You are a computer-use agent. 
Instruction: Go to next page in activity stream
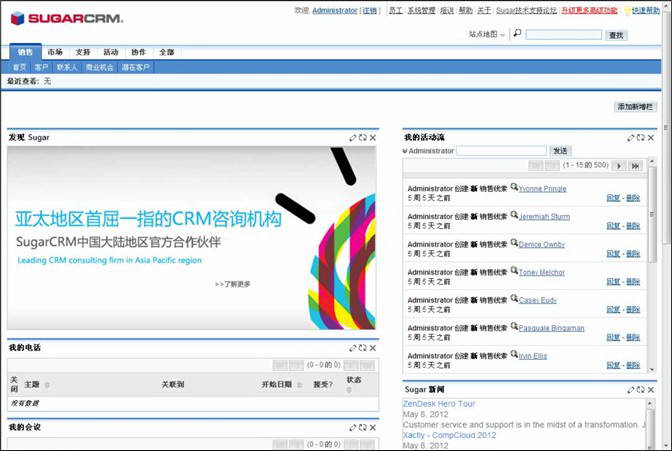(x=619, y=166)
